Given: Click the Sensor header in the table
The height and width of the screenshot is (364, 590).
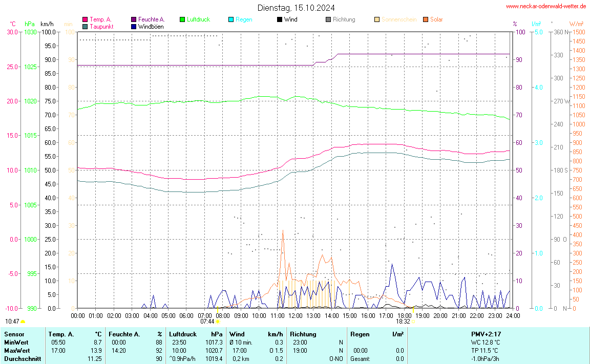Looking at the screenshot, I should coord(14,334).
